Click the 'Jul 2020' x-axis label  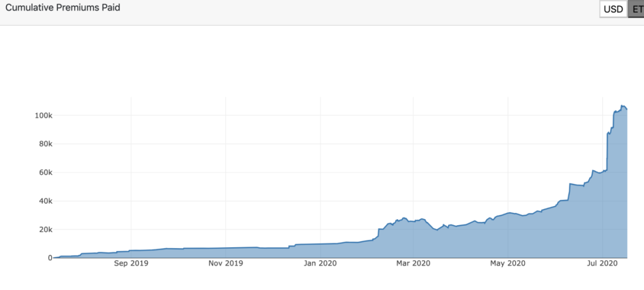[x=602, y=263]
